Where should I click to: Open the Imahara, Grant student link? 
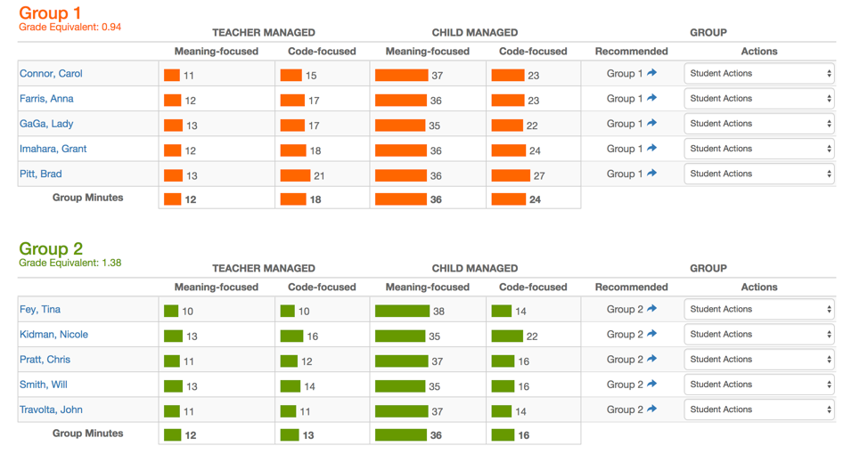[x=53, y=149]
